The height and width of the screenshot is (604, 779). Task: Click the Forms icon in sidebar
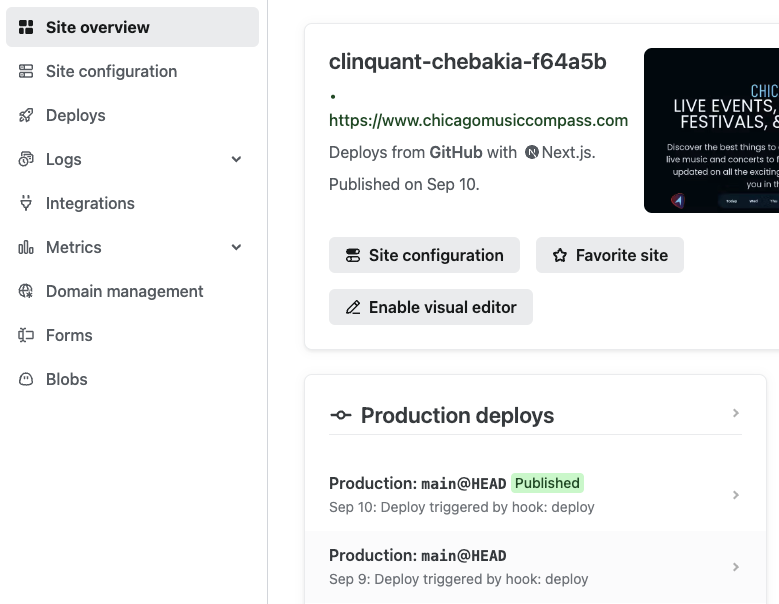(x=26, y=335)
